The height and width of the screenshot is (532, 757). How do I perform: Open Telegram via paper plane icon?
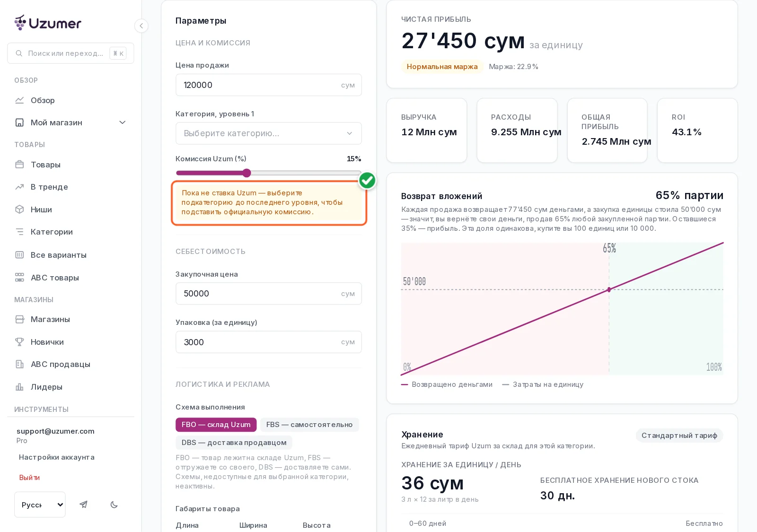83,505
